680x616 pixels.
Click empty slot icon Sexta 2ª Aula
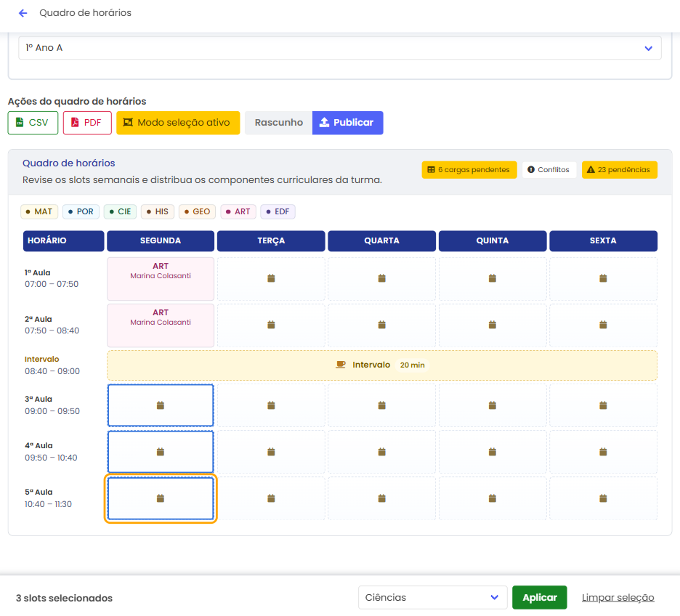tap(603, 325)
